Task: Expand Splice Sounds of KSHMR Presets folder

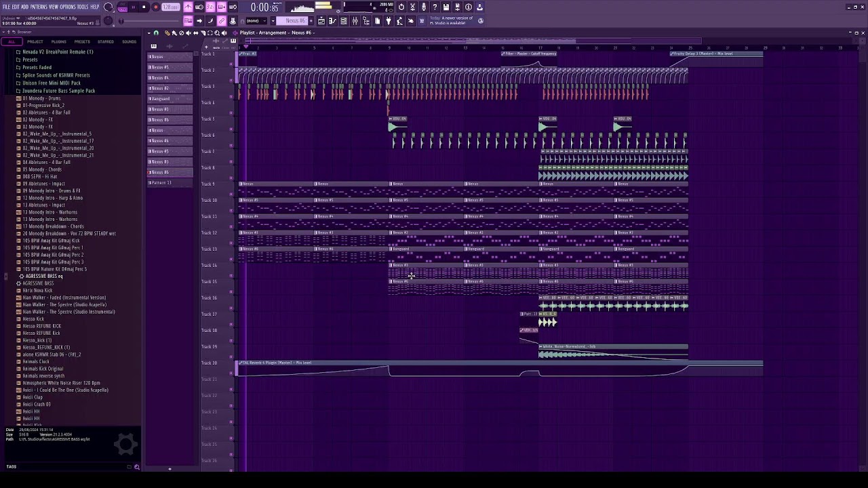Action: pyautogui.click(x=56, y=75)
